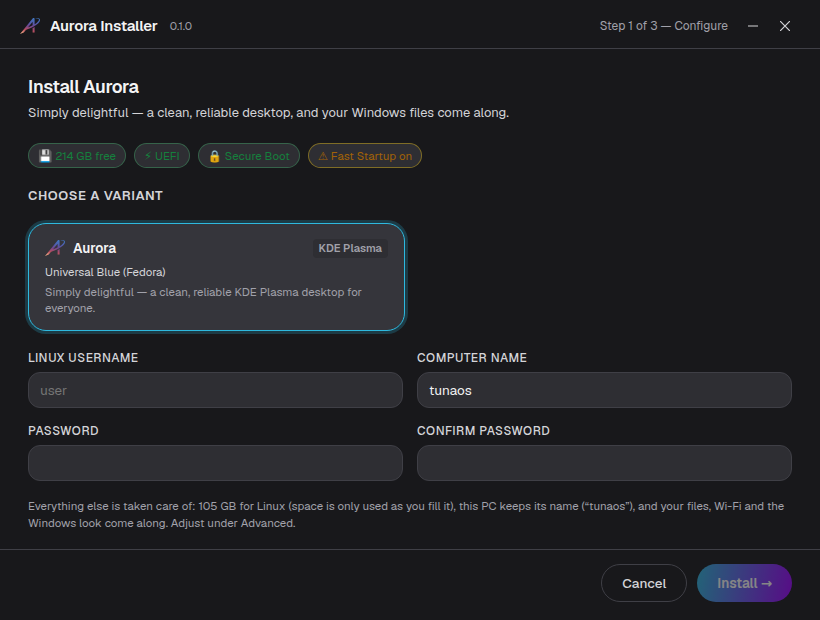820x620 pixels.
Task: Cancel the installation
Action: pyautogui.click(x=644, y=583)
